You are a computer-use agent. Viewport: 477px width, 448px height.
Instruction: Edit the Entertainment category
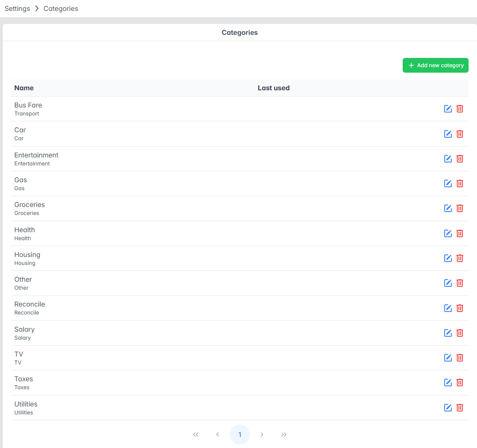point(448,158)
